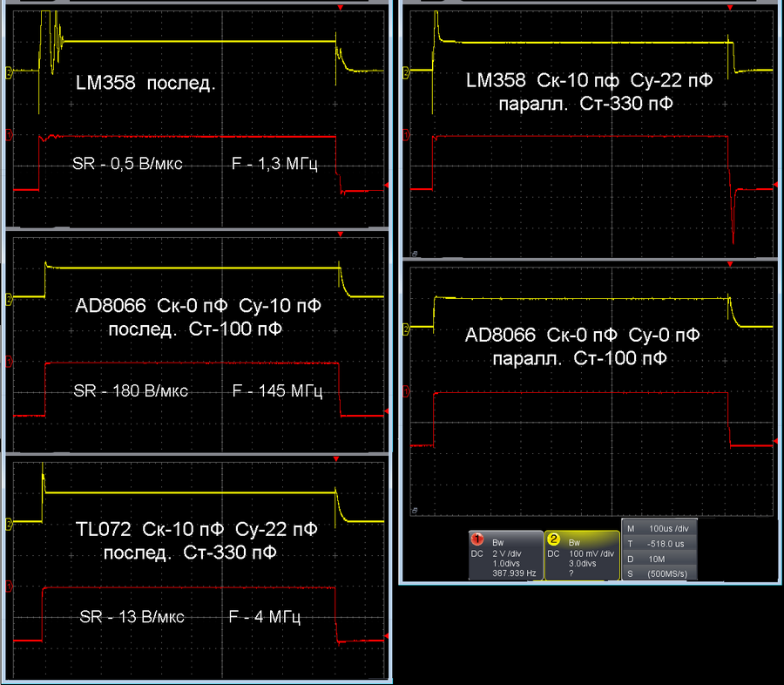784x685 pixels.
Task: Click red channel 1 ground marker in TL072 plot
Action: coord(9,587)
